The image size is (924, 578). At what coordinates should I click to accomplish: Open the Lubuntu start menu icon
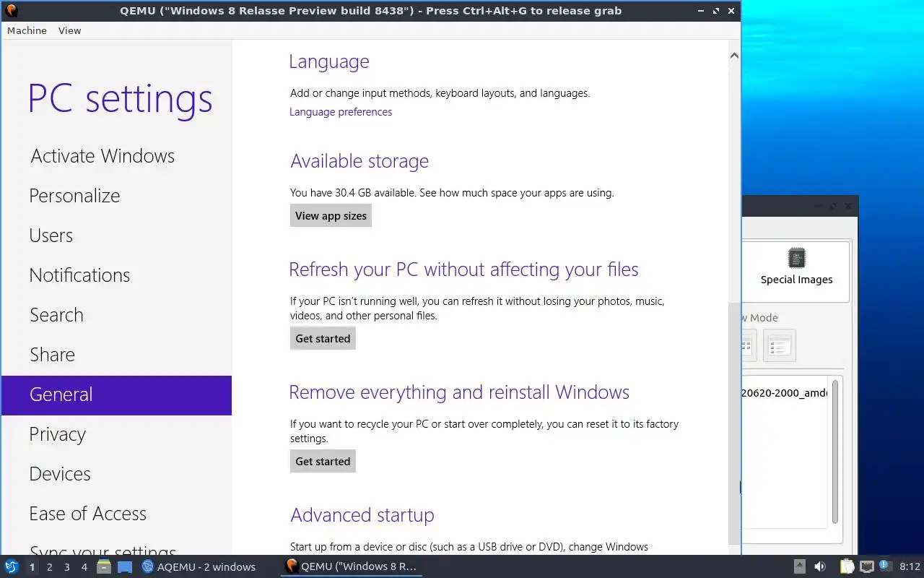(12, 566)
